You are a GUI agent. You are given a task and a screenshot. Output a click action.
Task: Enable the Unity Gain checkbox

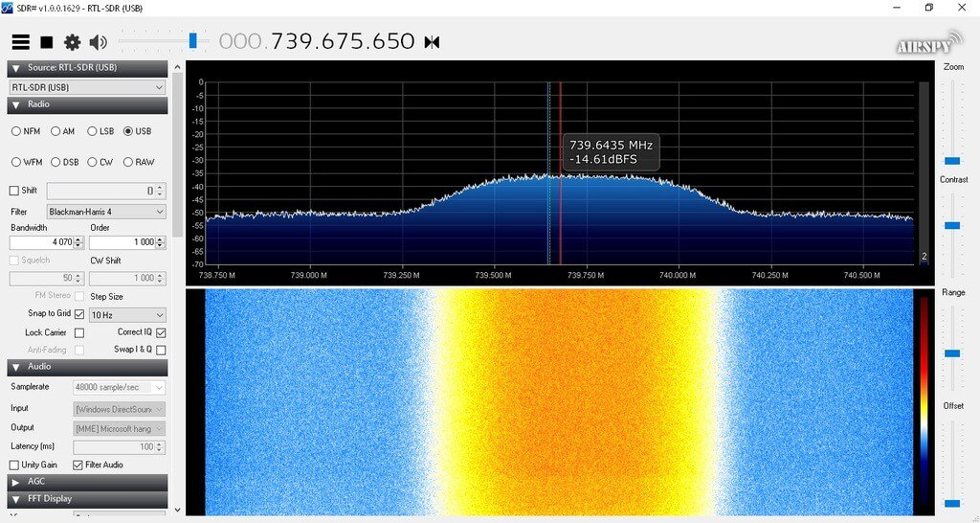14,465
